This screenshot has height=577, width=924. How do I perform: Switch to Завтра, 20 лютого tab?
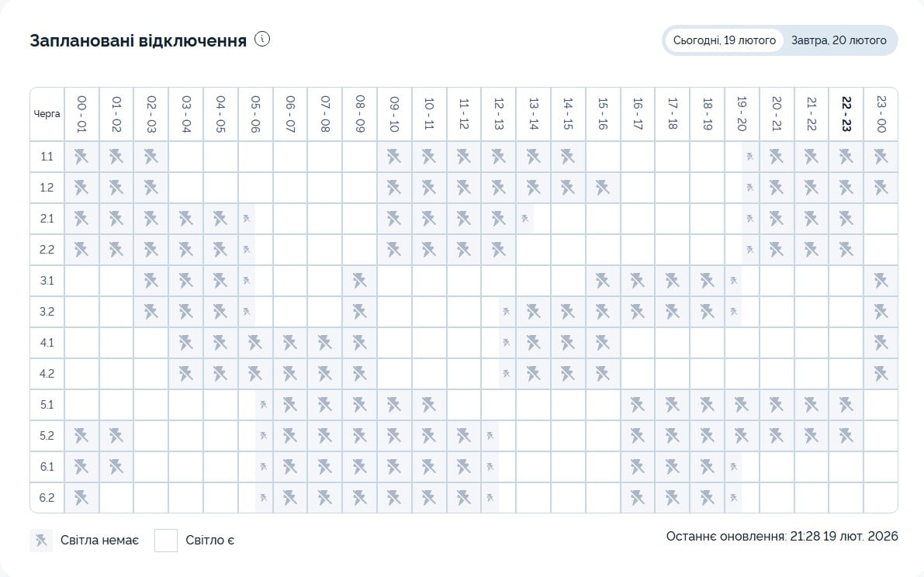(x=839, y=40)
